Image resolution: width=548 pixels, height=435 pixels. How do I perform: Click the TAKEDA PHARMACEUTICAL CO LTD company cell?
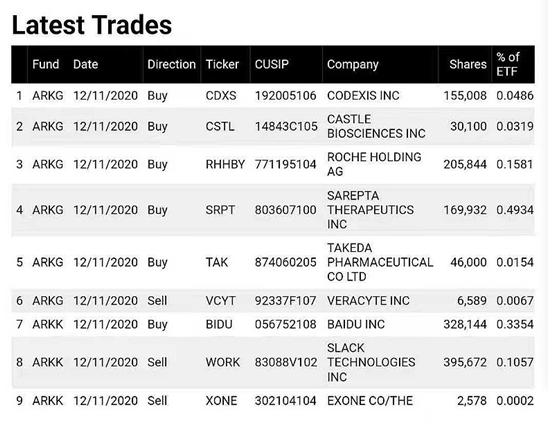[380, 262]
